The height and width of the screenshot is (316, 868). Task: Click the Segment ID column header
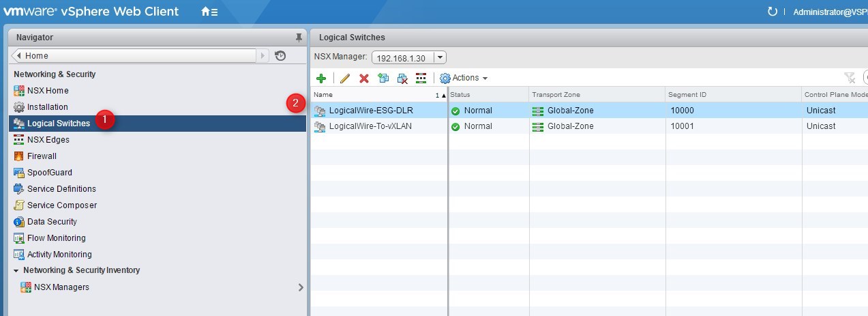730,95
